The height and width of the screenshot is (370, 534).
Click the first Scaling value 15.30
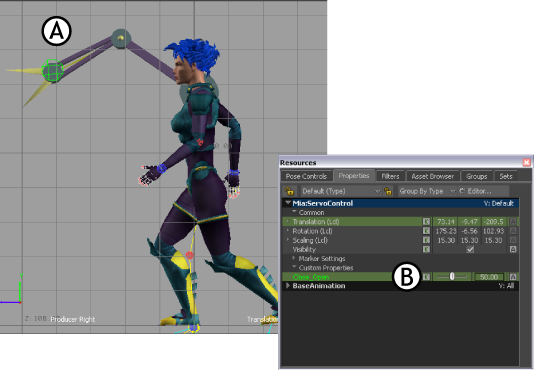click(445, 240)
